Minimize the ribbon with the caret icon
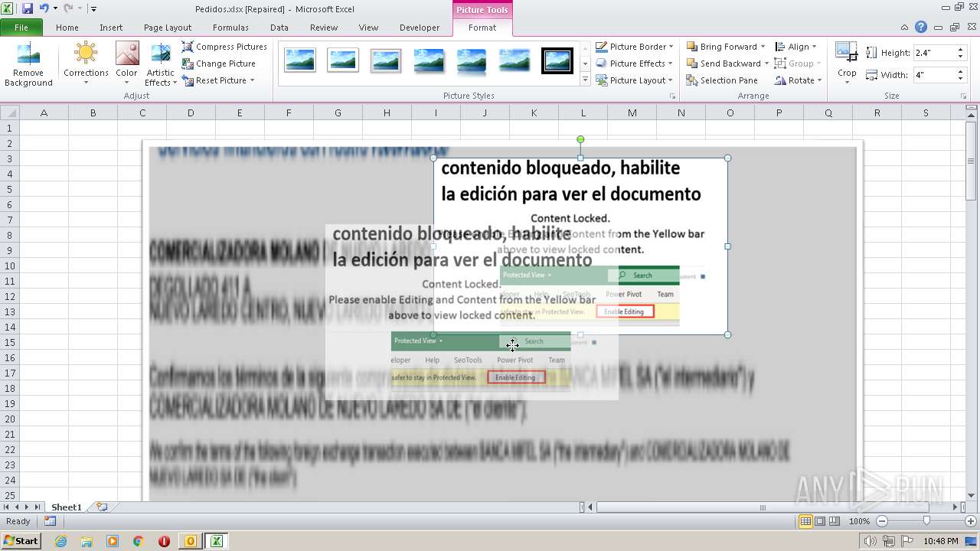980x551 pixels. (x=905, y=27)
